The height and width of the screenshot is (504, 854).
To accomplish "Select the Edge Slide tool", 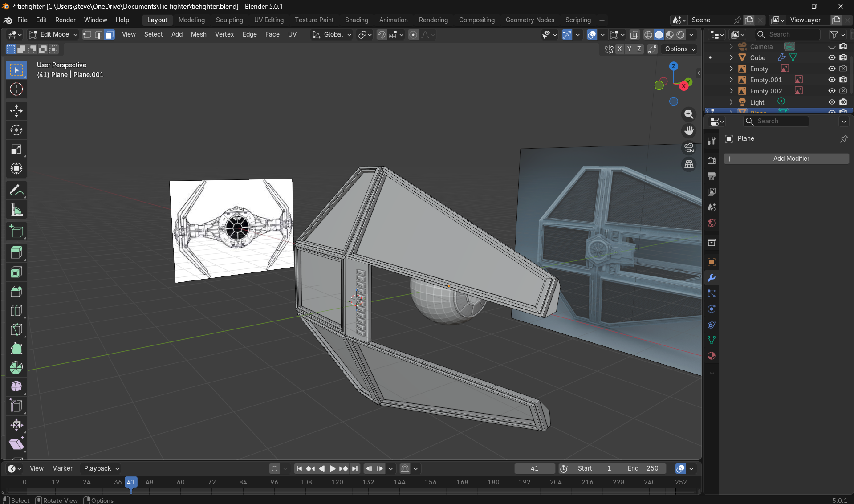I will (x=16, y=406).
